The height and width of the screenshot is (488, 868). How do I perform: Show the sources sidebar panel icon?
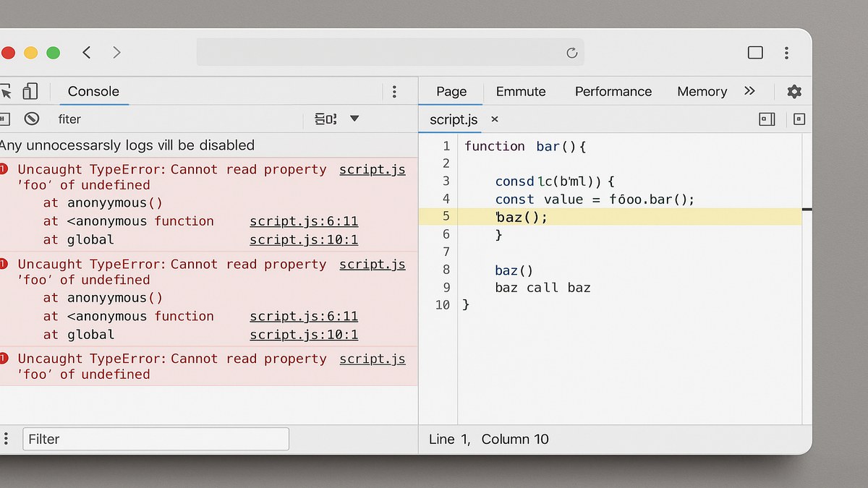(x=766, y=119)
